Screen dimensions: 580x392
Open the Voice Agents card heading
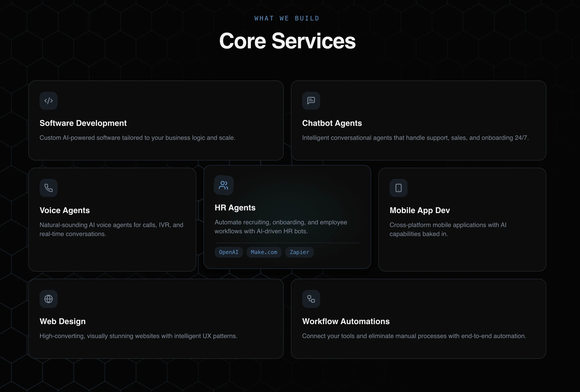tap(65, 210)
